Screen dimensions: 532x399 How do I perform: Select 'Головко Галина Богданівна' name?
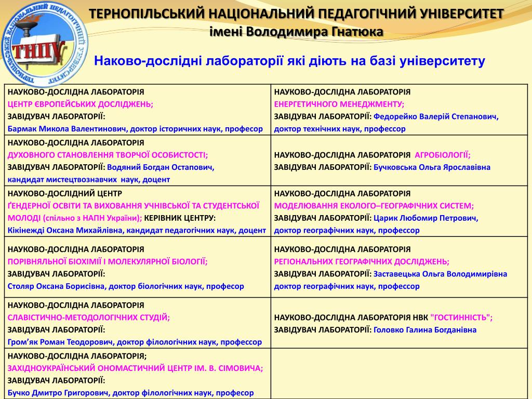click(425, 330)
